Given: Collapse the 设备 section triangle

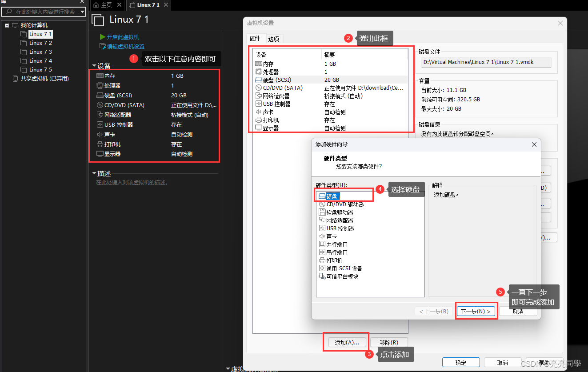Looking at the screenshot, I should click(x=94, y=66).
